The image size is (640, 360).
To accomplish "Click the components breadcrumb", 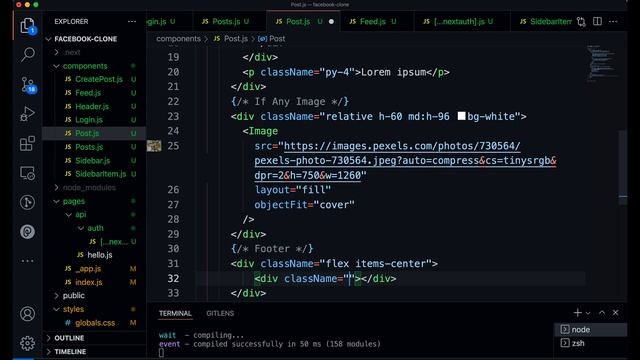I will [178, 39].
